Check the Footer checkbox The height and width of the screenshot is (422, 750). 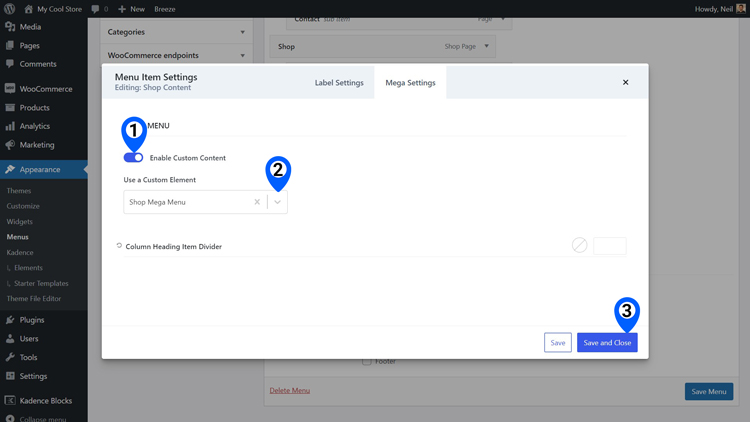coord(366,362)
